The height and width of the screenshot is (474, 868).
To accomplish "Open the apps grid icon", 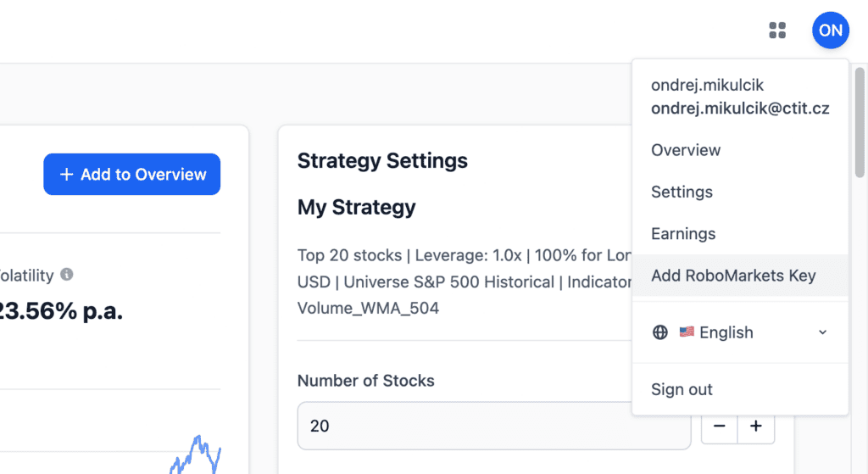I will 777,31.
